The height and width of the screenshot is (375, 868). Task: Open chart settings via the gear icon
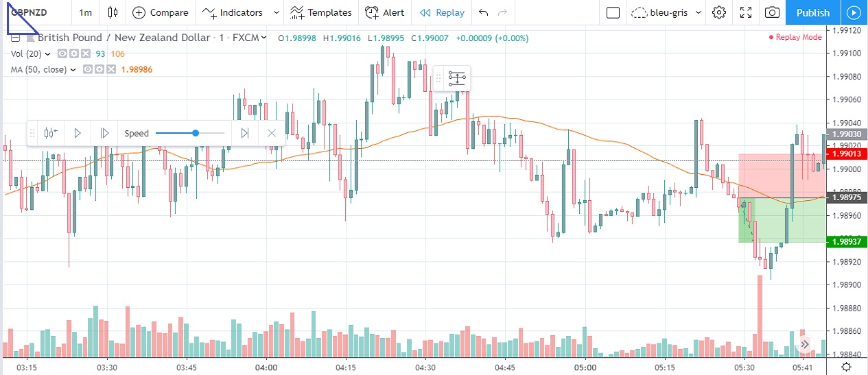(x=719, y=12)
